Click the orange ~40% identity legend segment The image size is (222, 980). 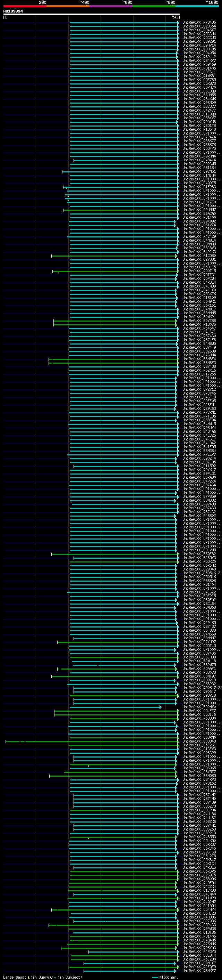click(68, 6)
